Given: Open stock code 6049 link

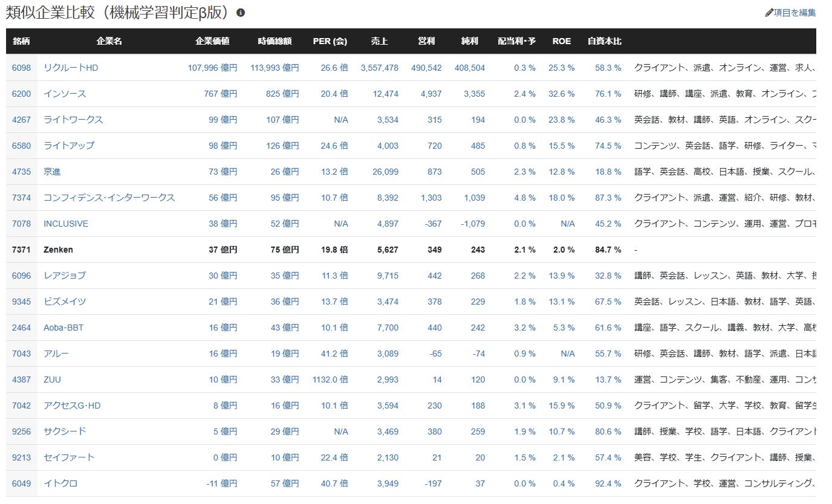Looking at the screenshot, I should pyautogui.click(x=21, y=483).
